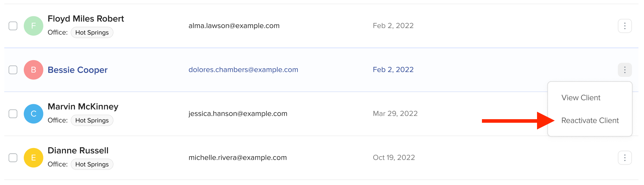Click Bessie Cooper's Feb 2, 2022 date
Viewport: 644px width, 185px height.
click(x=393, y=70)
